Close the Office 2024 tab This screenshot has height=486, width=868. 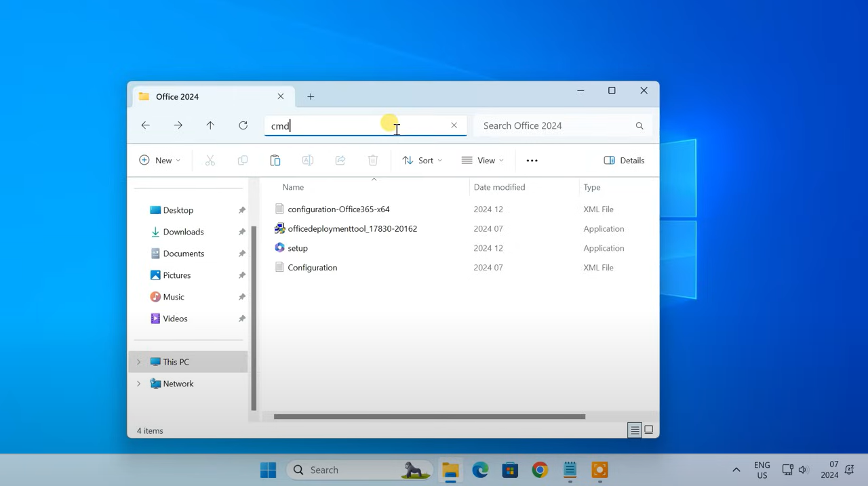tap(281, 96)
